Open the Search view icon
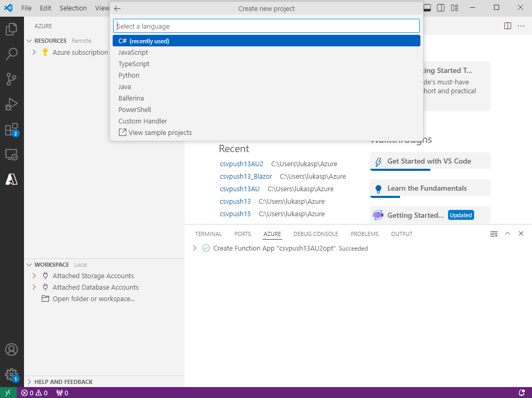 (11, 54)
